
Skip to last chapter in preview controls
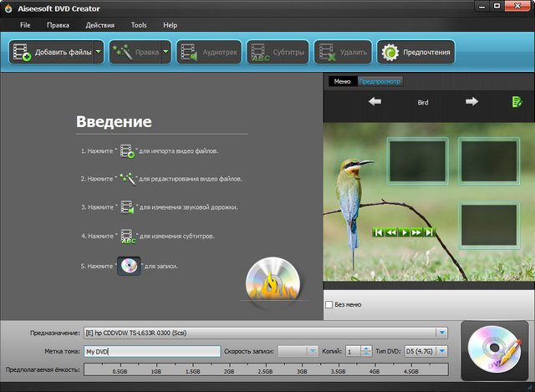point(429,232)
